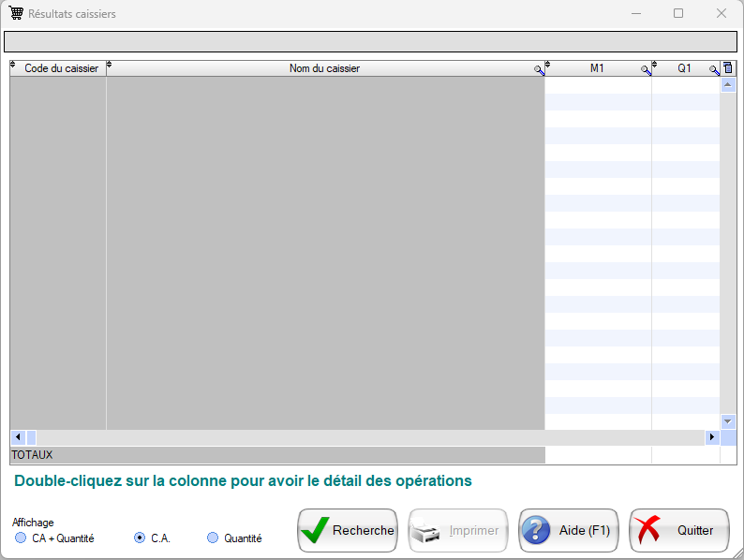Click horizontal scrollbar right arrow
This screenshot has height=560, width=744.
click(712, 437)
